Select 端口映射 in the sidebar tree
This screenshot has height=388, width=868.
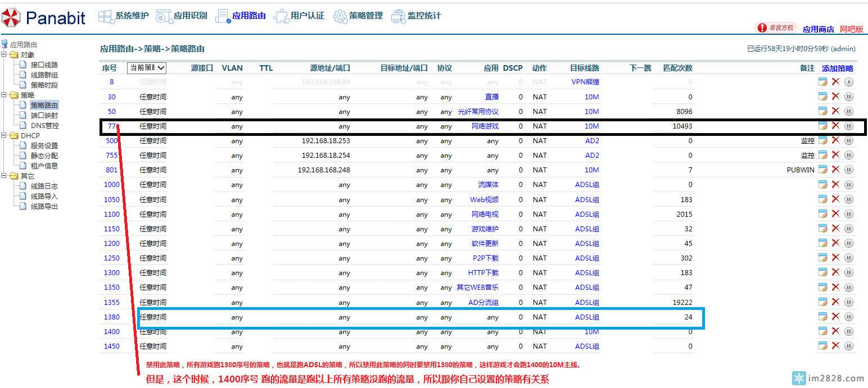44,116
